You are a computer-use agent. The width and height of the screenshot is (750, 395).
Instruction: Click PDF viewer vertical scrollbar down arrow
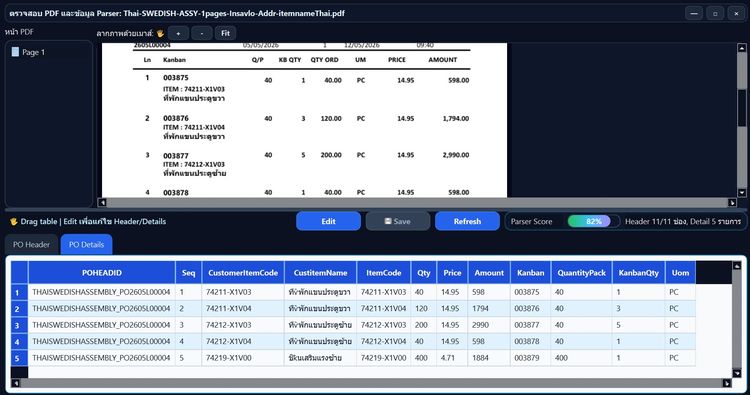pos(742,193)
